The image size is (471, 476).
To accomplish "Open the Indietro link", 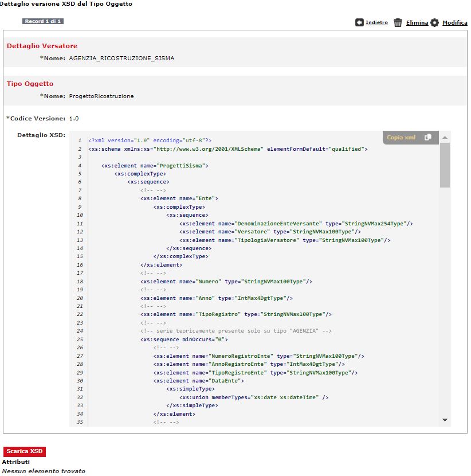I will [376, 22].
